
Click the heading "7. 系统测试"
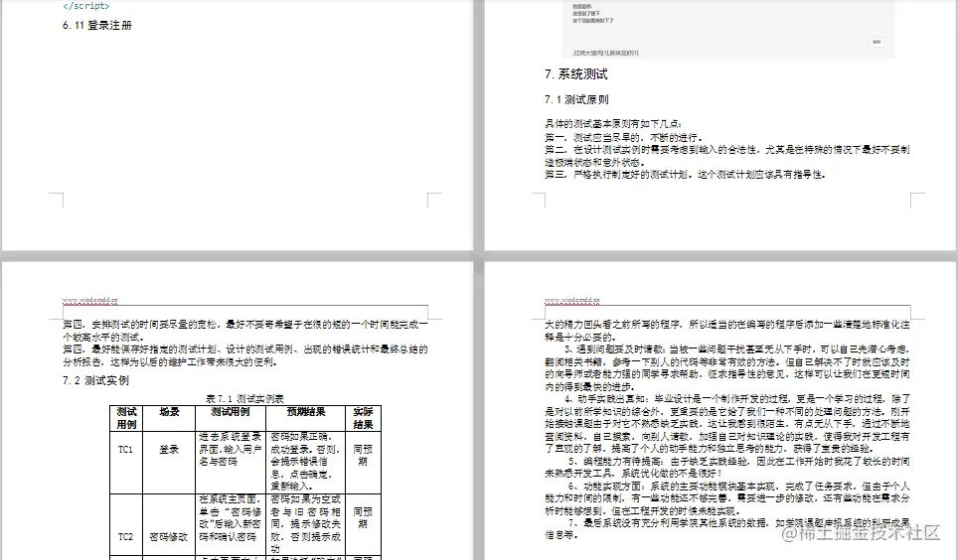tap(576, 74)
